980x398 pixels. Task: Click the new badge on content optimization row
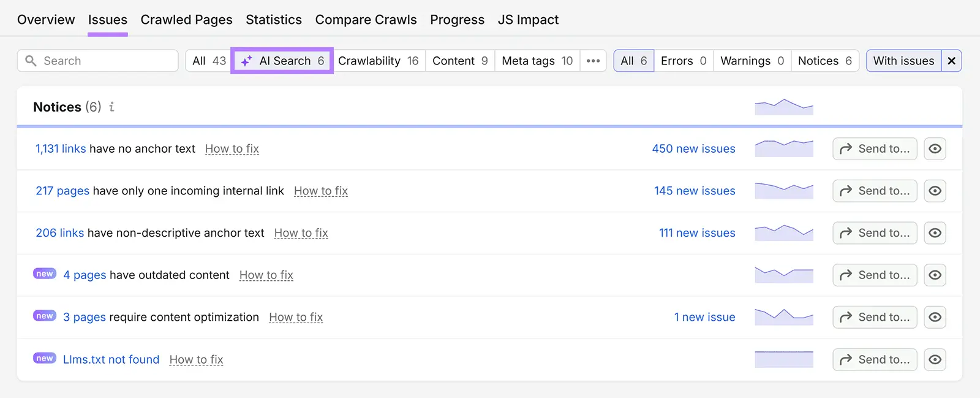[x=45, y=316]
